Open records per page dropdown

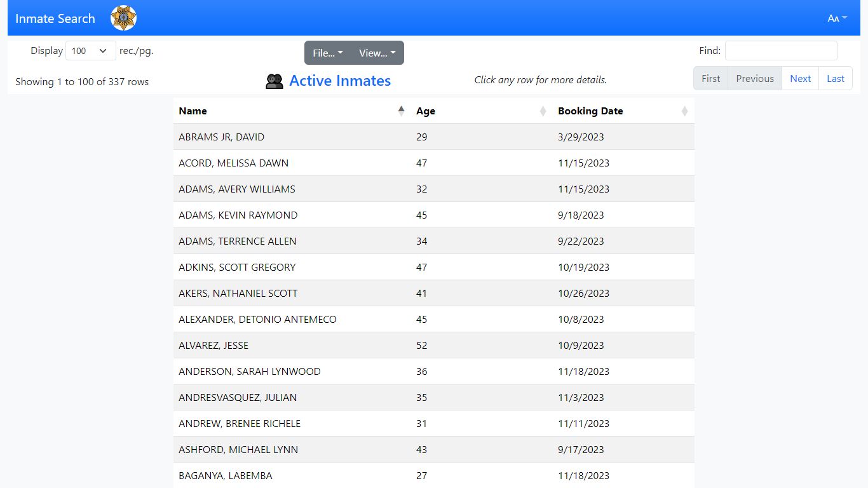[x=91, y=51]
